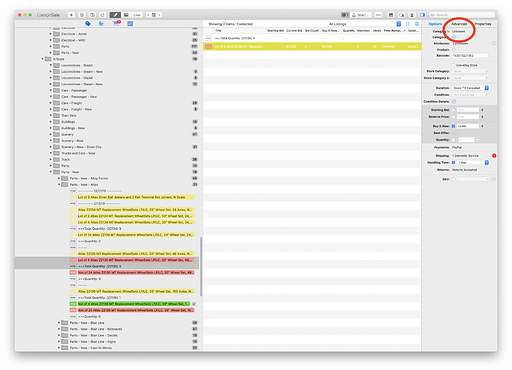Click the 1 Domestic Service shipping value
The width and height of the screenshot is (512, 370).
coord(465,156)
